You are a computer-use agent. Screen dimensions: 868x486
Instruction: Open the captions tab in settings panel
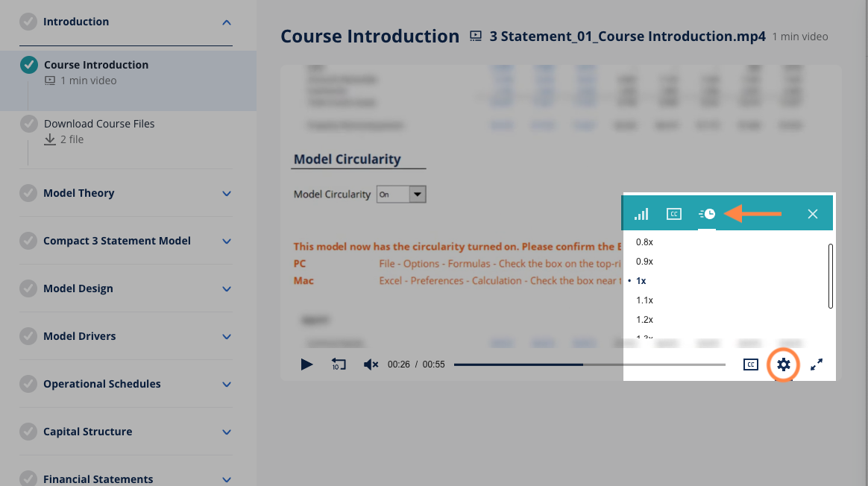coord(673,214)
